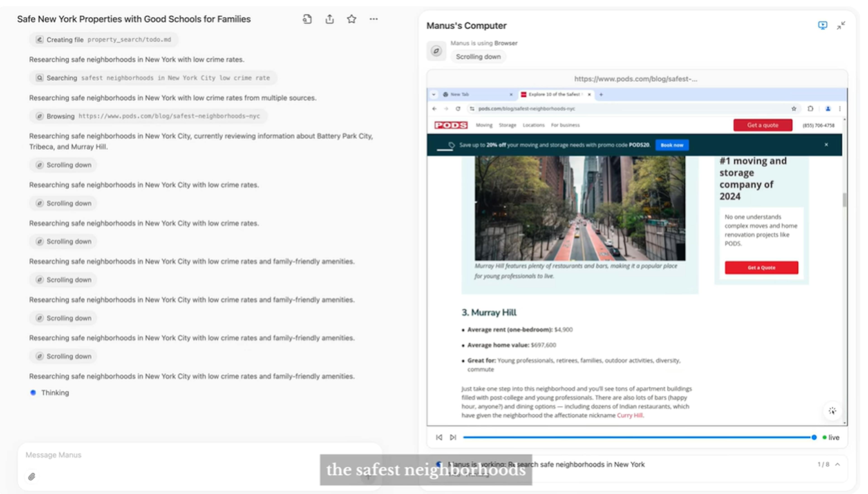Click the browser back navigation arrow
Image resolution: width=868 pixels, height=494 pixels.
click(436, 109)
